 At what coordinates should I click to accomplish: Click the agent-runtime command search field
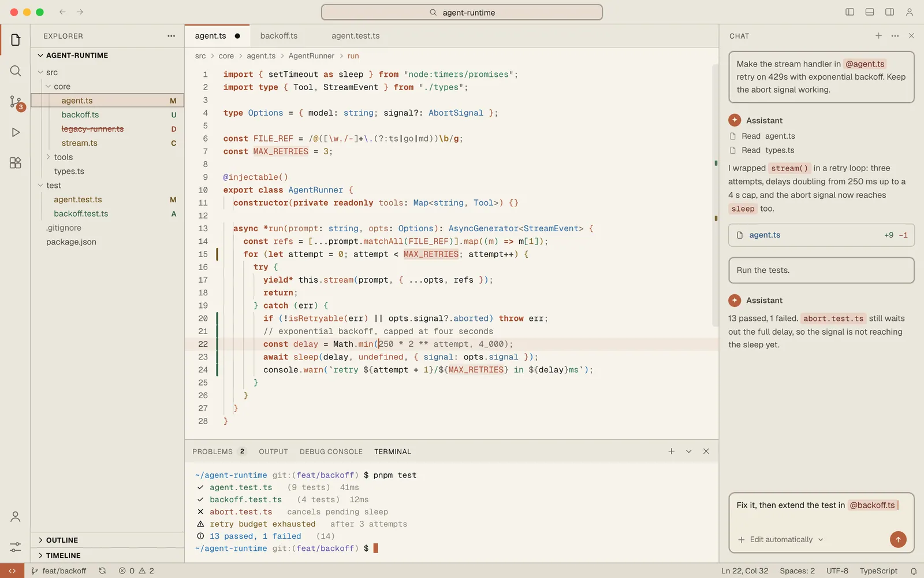(462, 12)
